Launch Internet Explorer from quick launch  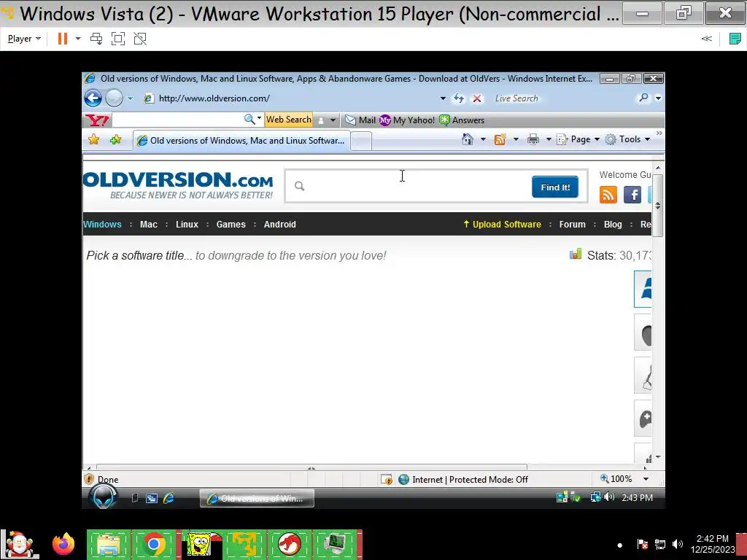[x=169, y=499]
